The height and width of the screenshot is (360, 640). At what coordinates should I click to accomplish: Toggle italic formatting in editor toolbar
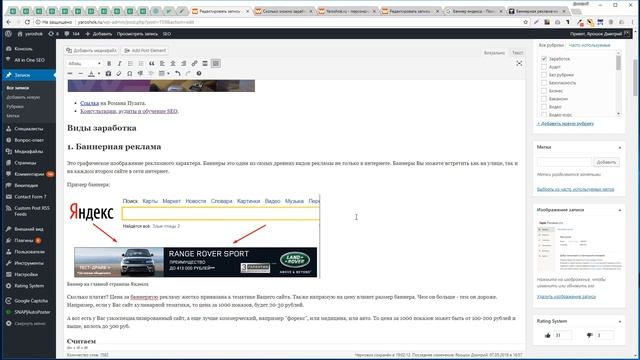click(120, 63)
